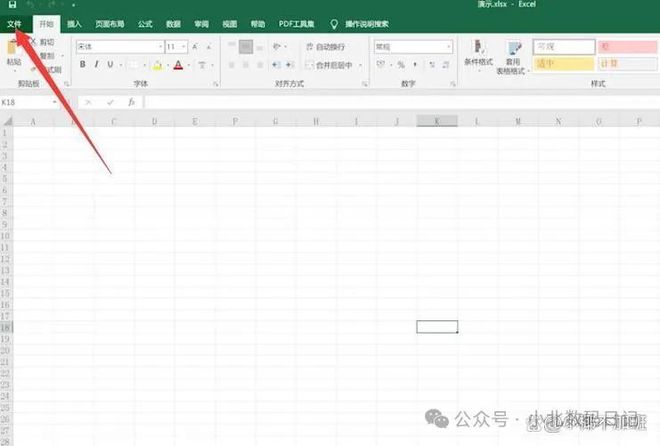Screen dimensions: 660x446
Task: Apply the pink 差 (Bad) cell style
Action: point(627,47)
